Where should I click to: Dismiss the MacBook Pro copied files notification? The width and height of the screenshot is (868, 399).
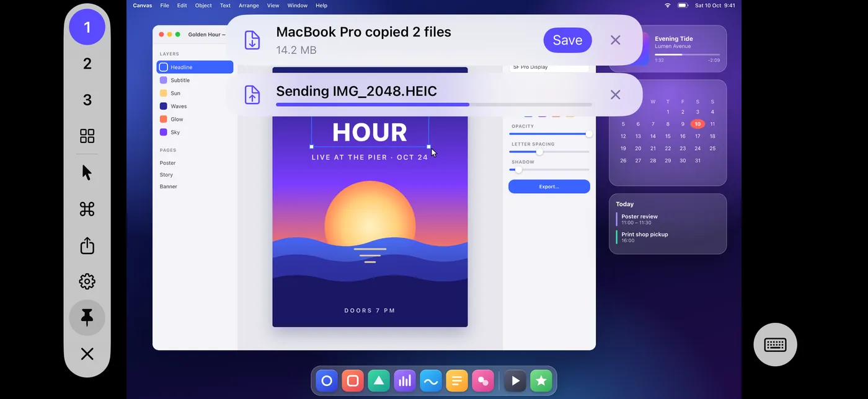[x=615, y=40]
